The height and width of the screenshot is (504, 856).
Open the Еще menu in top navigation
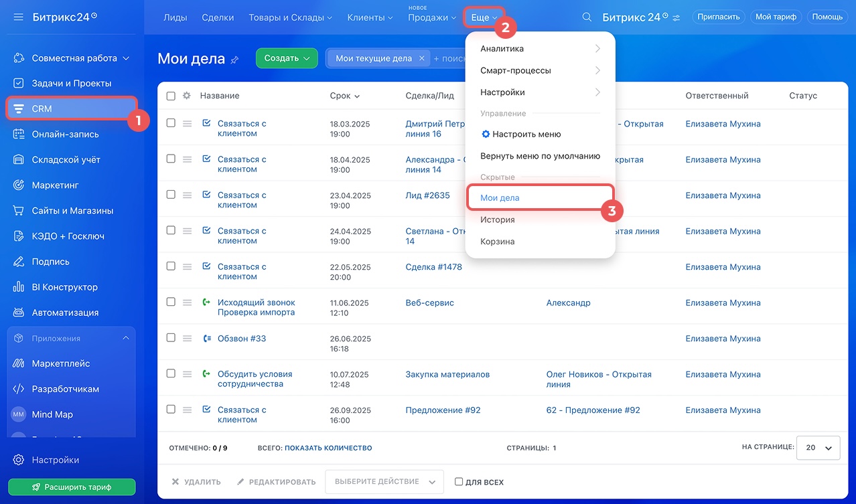click(x=484, y=17)
